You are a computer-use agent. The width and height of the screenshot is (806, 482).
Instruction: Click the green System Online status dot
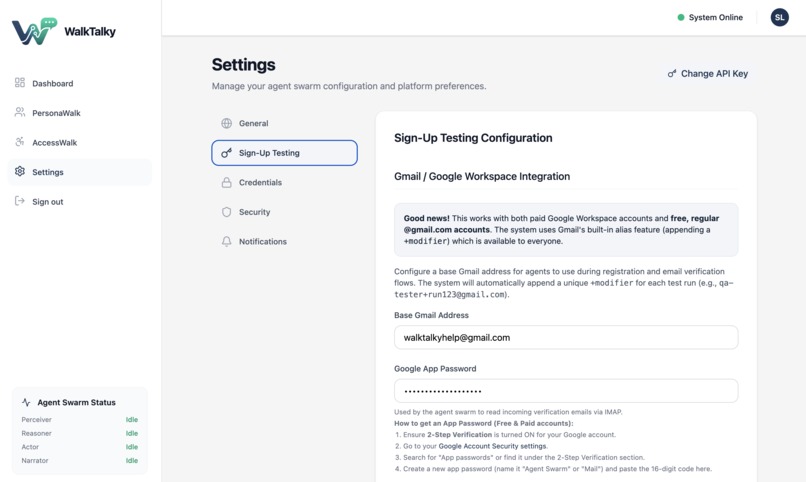(x=681, y=17)
